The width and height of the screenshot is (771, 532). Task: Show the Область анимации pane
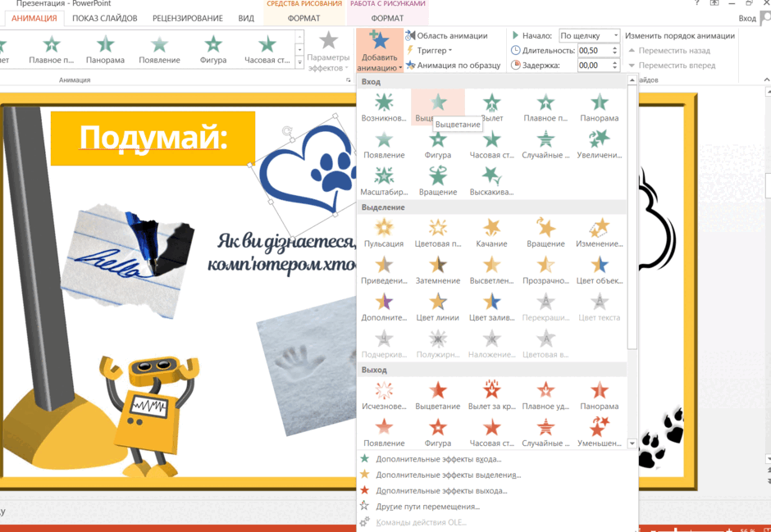(x=446, y=35)
